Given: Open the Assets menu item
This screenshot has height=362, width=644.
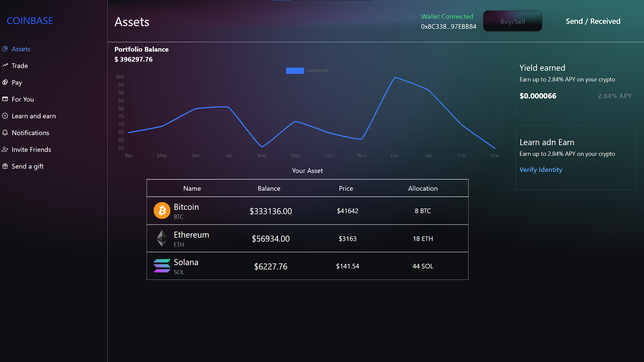Looking at the screenshot, I should point(21,49).
